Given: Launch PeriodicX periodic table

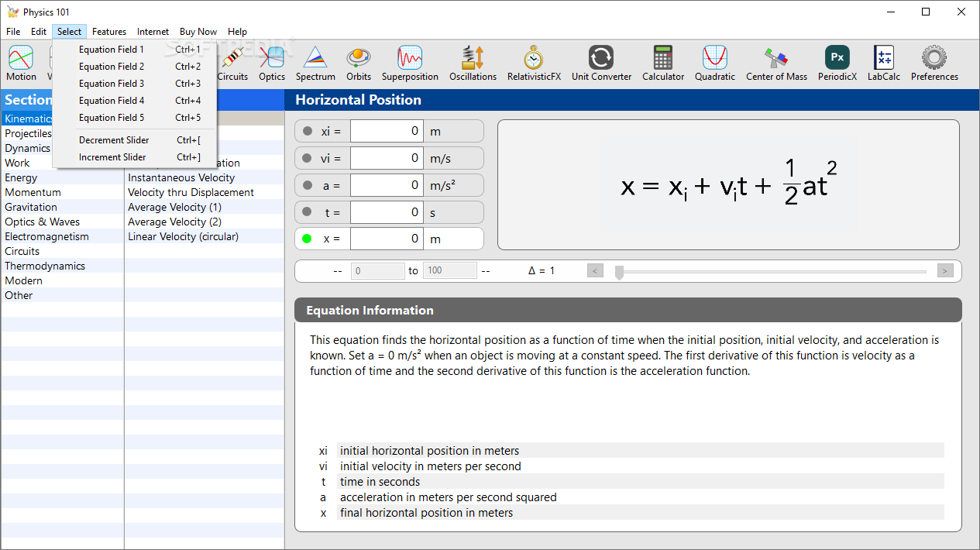Looking at the screenshot, I should click(x=837, y=64).
